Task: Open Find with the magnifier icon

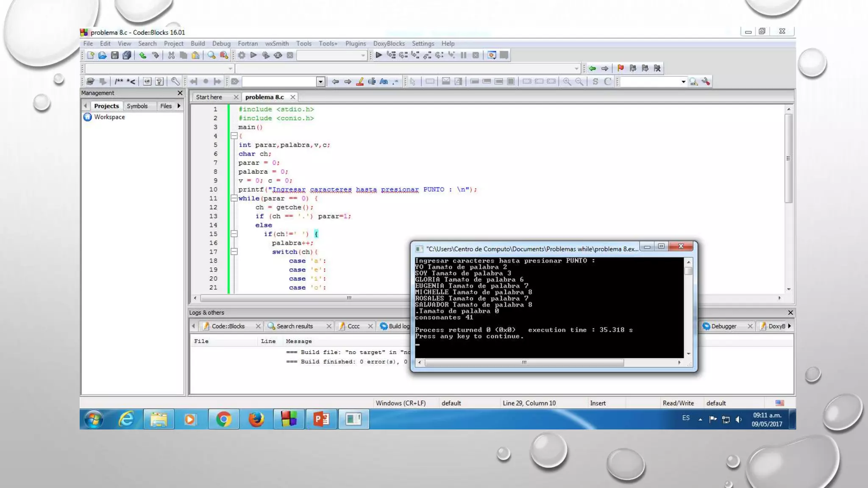Action: 211,55
